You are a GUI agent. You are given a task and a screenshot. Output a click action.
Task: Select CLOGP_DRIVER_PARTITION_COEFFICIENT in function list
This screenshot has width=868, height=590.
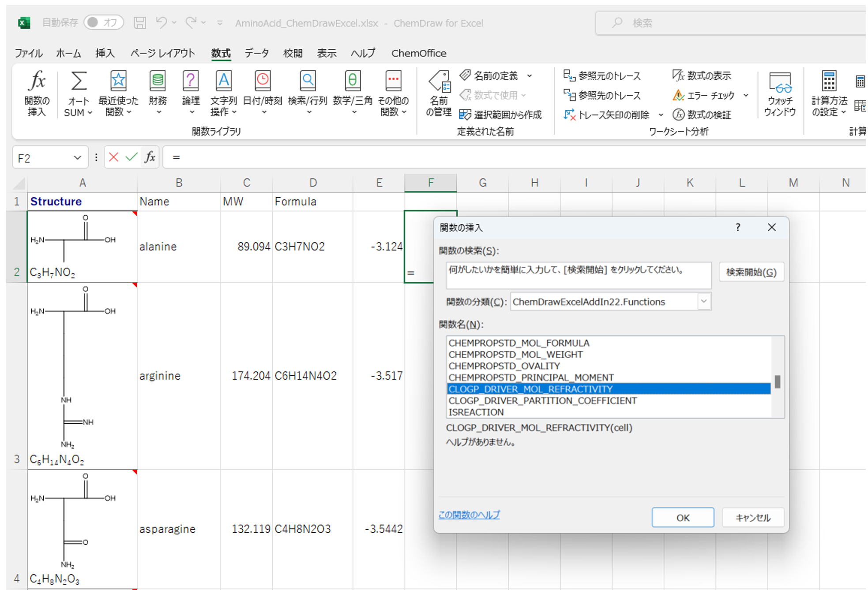542,400
